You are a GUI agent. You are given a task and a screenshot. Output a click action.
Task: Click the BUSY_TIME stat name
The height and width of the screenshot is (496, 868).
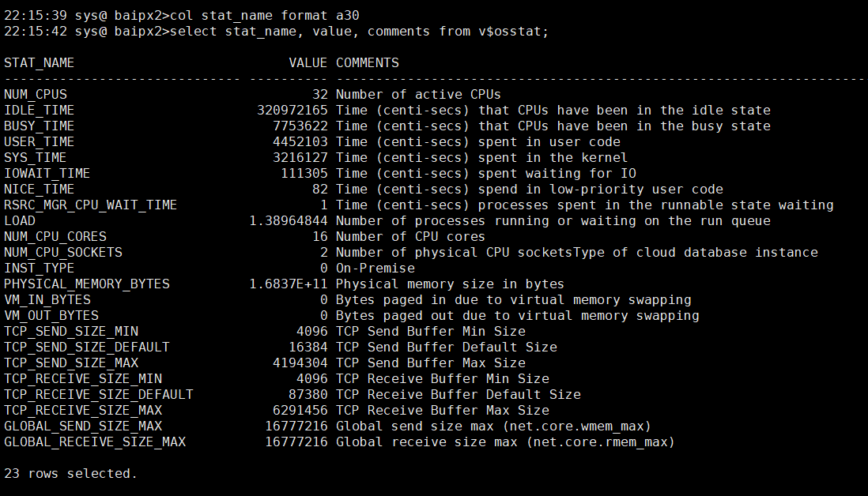39,126
